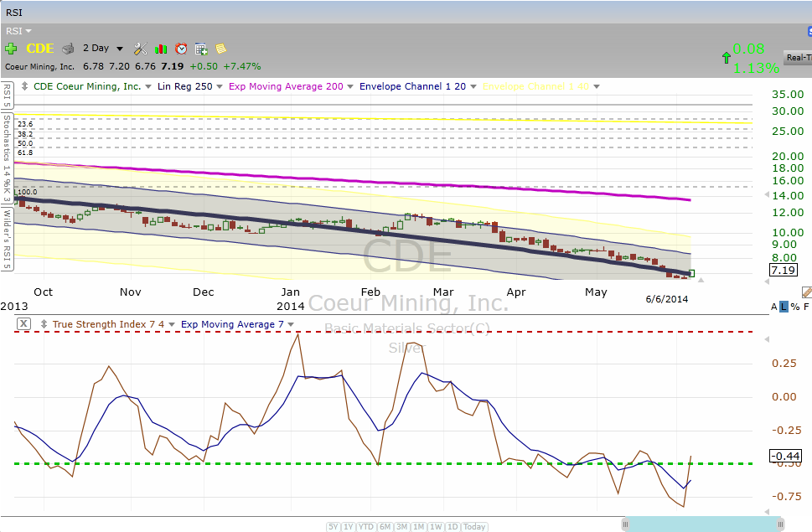The width and height of the screenshot is (812, 532).
Task: Click the 6M range button
Action: pyautogui.click(x=385, y=527)
